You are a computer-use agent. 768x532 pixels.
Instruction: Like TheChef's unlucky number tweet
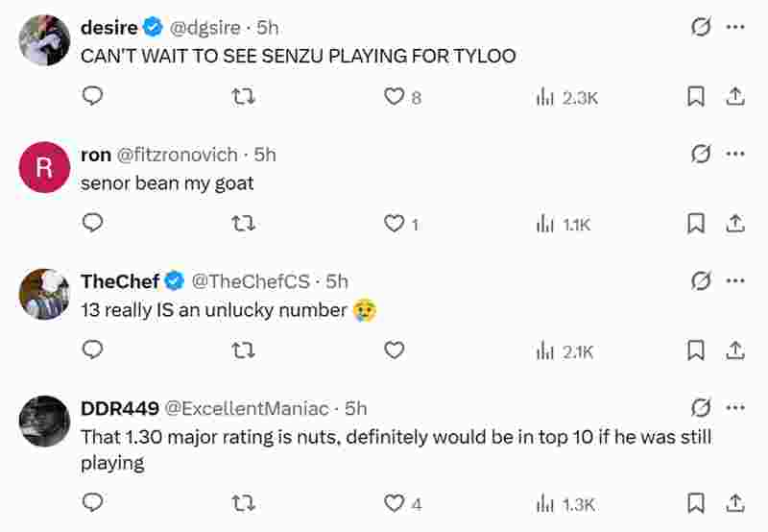pos(394,351)
